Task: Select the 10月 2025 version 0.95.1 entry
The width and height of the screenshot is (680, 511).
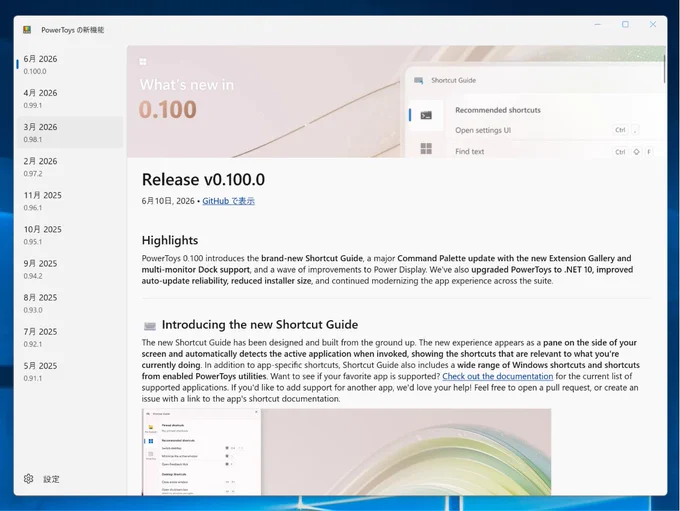Action: [x=69, y=235]
